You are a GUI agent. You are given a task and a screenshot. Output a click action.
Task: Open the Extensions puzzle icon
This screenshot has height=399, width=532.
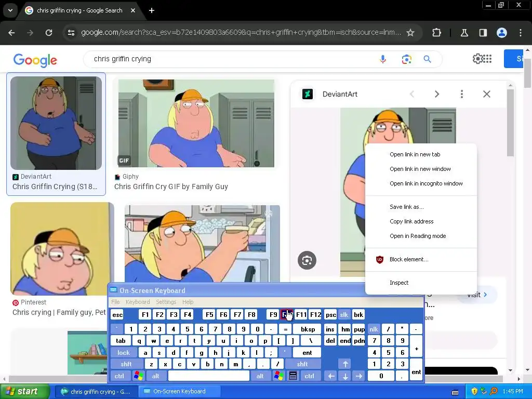(436, 33)
